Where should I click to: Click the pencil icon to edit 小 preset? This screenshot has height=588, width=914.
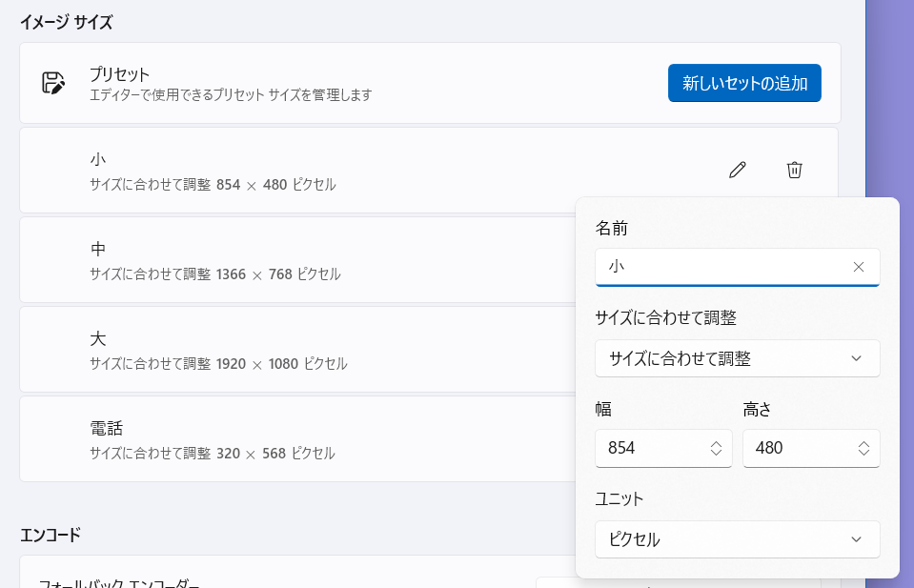click(737, 169)
